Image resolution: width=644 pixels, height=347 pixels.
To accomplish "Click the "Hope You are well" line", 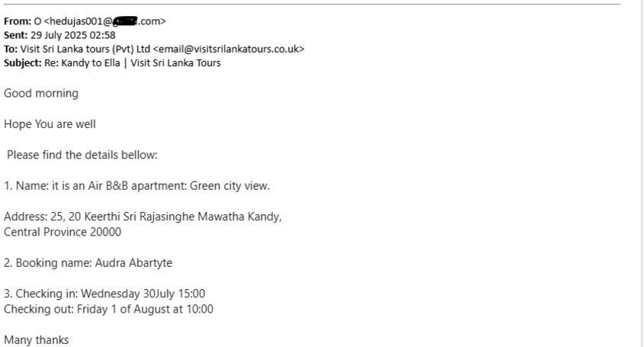I will [50, 124].
